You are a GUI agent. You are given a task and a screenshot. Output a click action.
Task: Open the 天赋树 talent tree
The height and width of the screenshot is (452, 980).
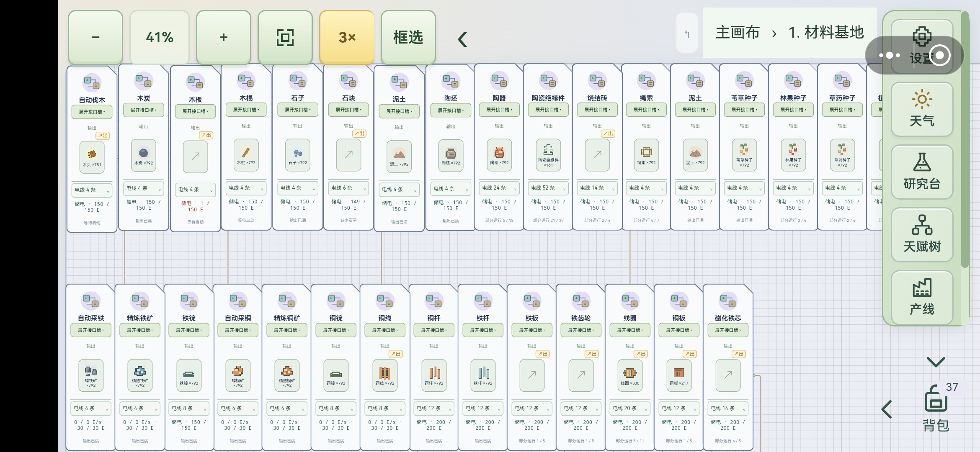922,234
